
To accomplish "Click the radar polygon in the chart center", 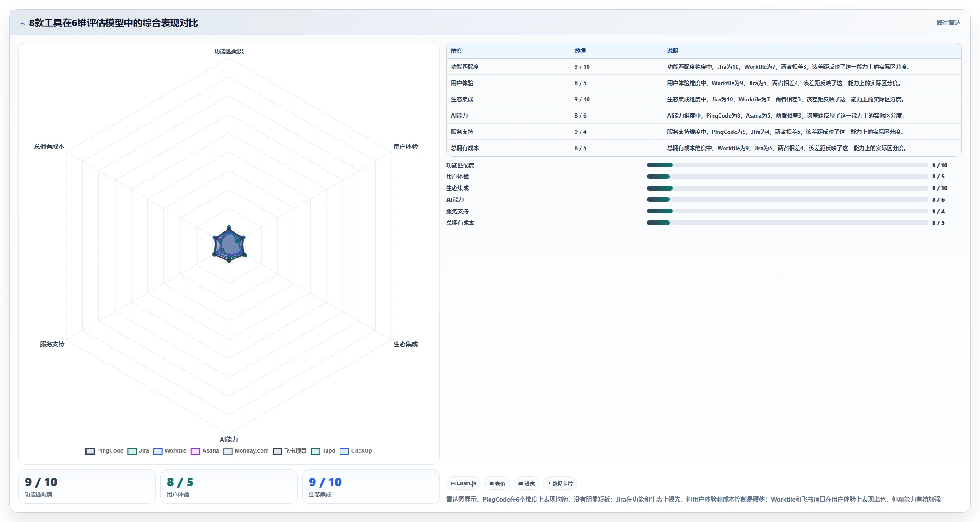I will click(229, 244).
